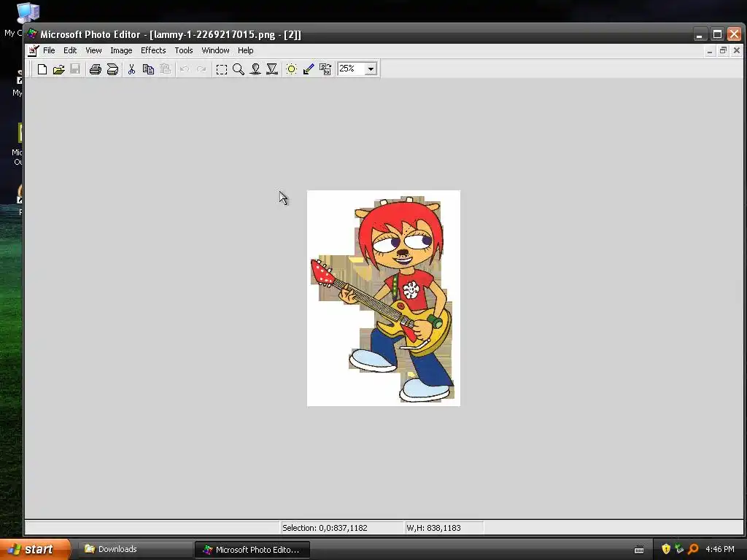
Task: Open the File menu
Action: click(x=49, y=50)
